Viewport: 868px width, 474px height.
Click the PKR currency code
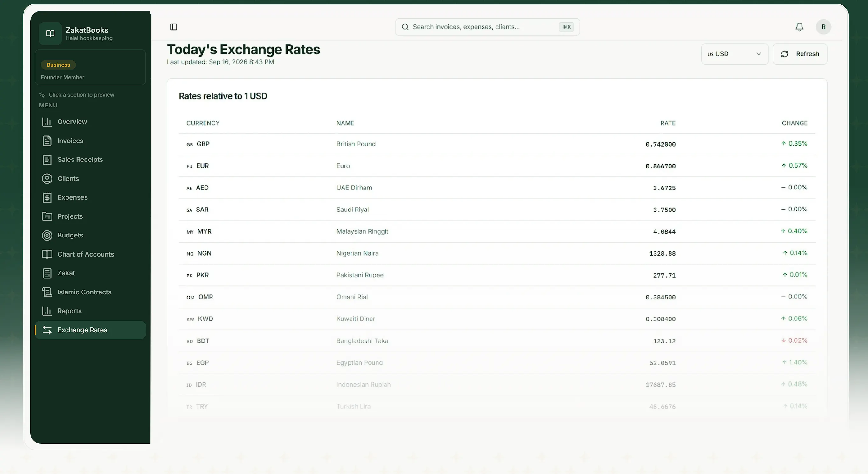[203, 275]
